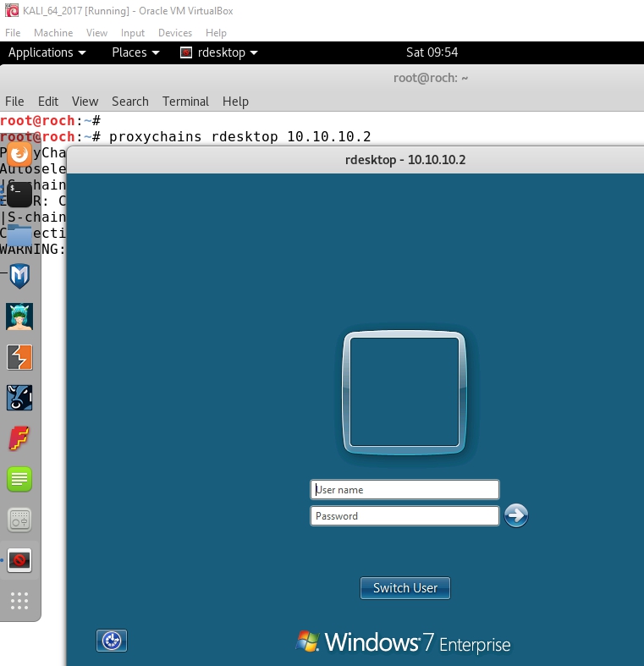The height and width of the screenshot is (666, 644).
Task: Open Maltego icon in dock
Action: 19,398
